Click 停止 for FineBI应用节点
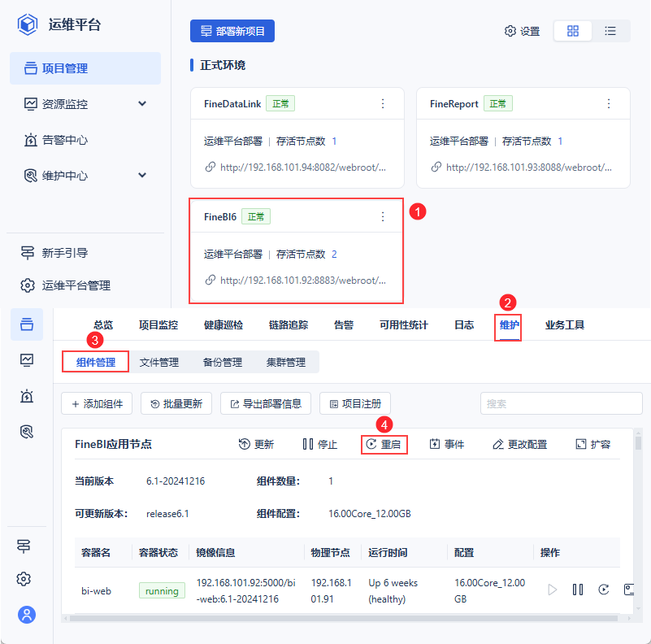The image size is (651, 644). click(x=319, y=444)
